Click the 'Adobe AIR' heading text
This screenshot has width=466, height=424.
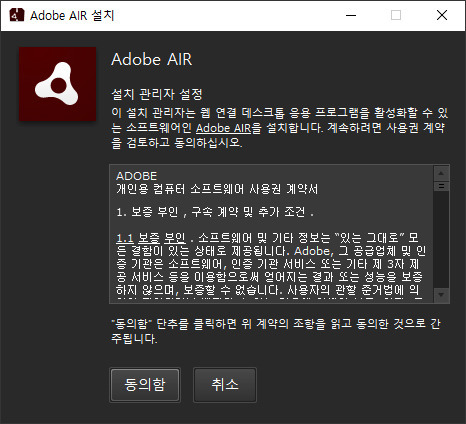[152, 60]
